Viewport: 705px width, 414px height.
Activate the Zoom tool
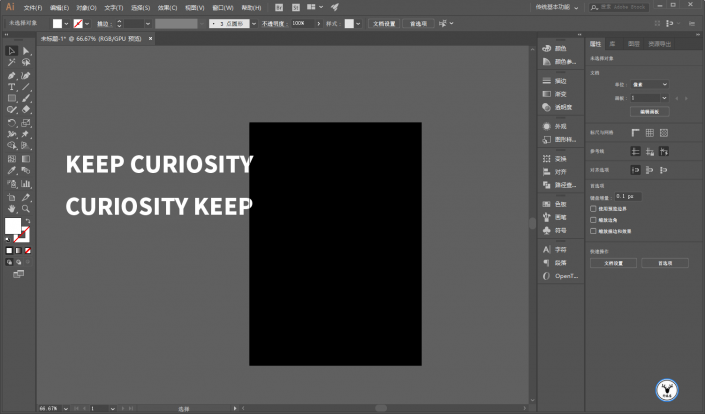[26, 209]
